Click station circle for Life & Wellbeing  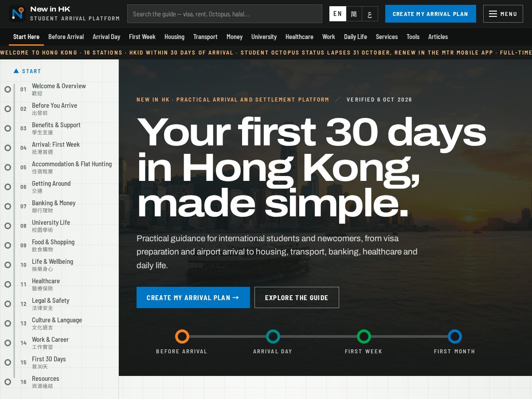(x=8, y=265)
